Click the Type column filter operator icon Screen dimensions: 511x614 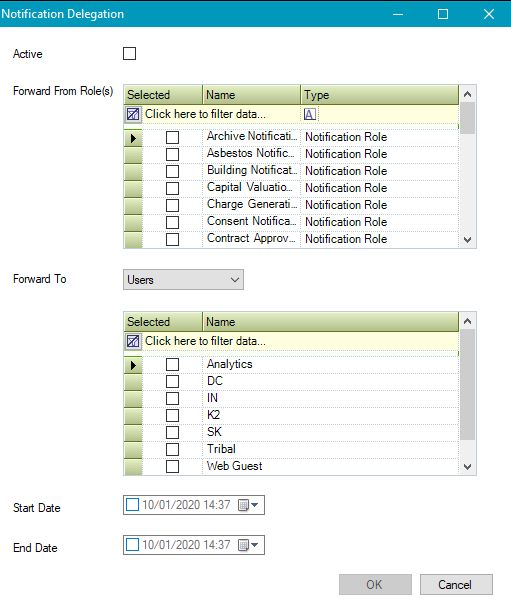pos(309,114)
